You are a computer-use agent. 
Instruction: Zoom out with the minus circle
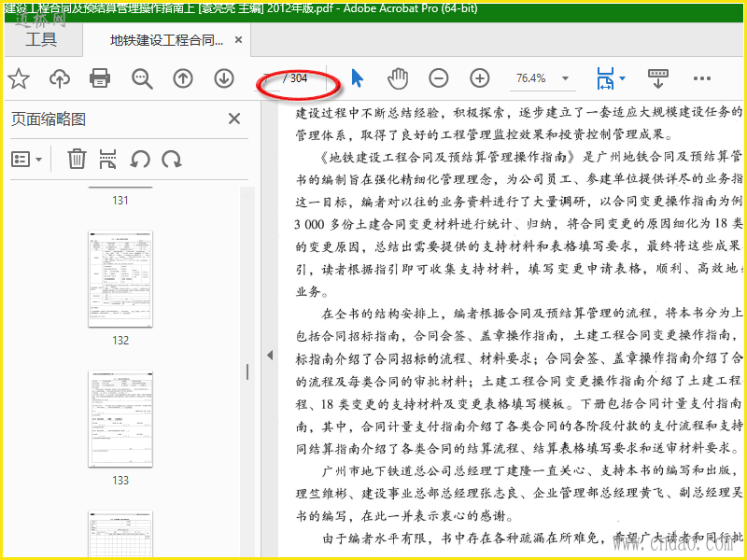tap(438, 78)
